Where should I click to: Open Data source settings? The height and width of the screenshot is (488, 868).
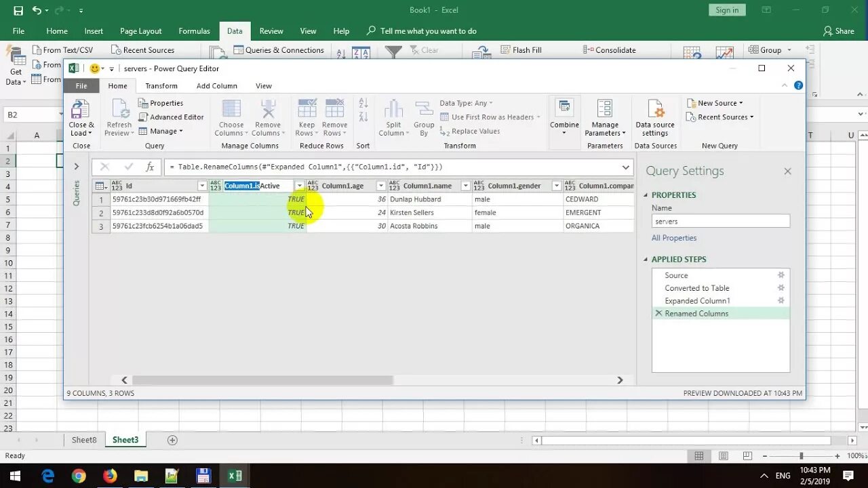click(x=655, y=118)
